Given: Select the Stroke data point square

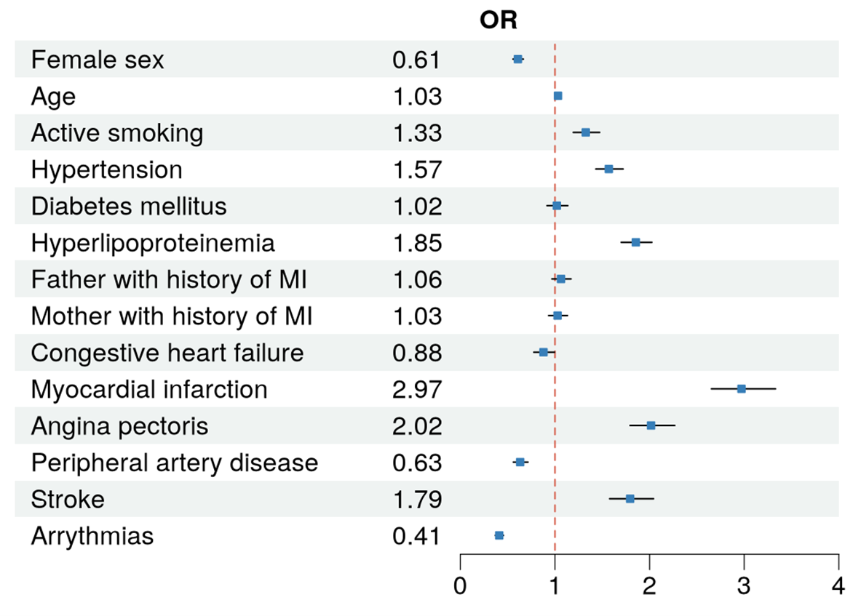Looking at the screenshot, I should tap(630, 499).
